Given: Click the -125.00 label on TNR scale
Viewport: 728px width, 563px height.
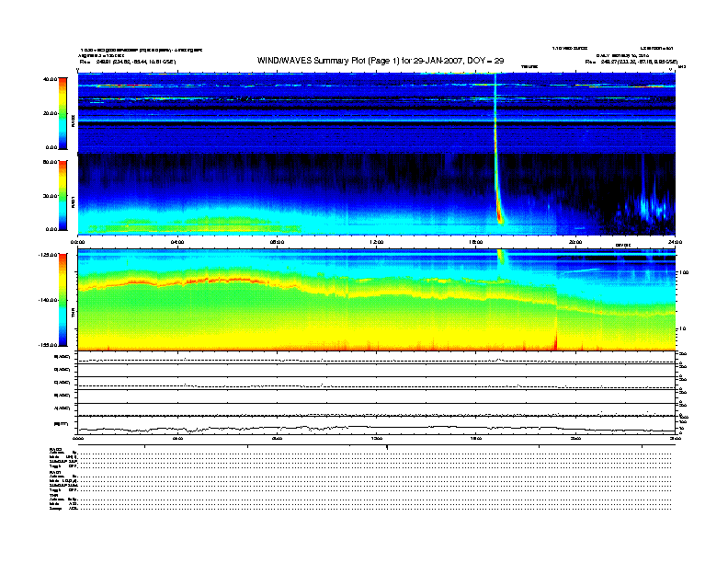Looking at the screenshot, I should click(x=48, y=255).
